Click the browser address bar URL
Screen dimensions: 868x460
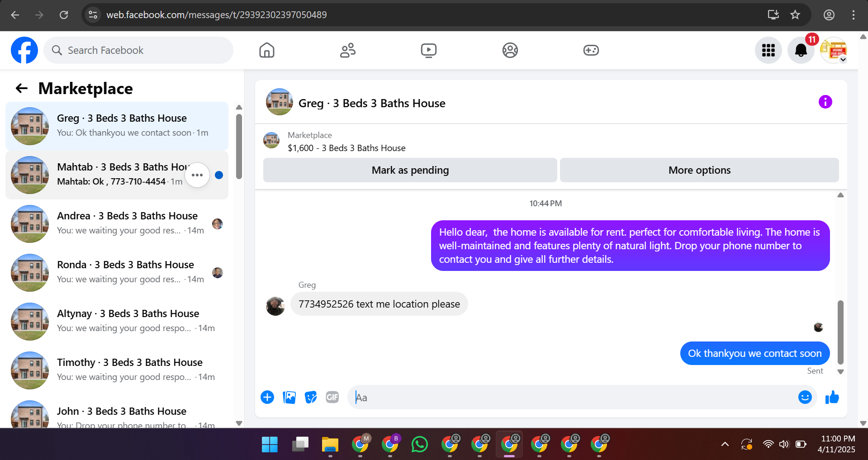click(217, 15)
